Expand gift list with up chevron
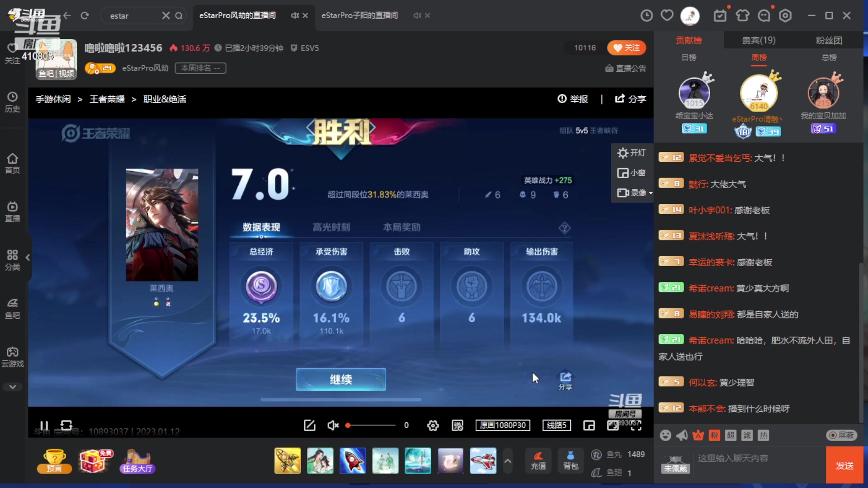The width and height of the screenshot is (868, 488). [x=508, y=461]
